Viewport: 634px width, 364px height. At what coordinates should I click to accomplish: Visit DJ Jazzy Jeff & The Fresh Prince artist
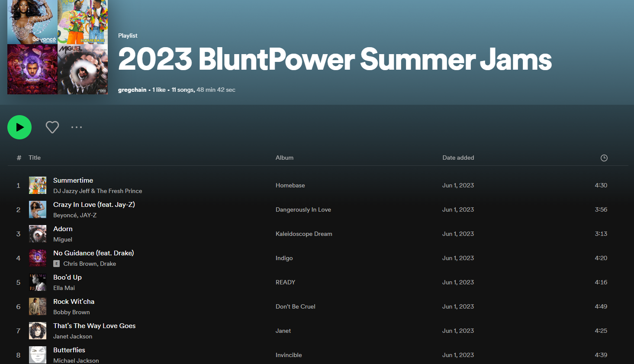pos(97,191)
